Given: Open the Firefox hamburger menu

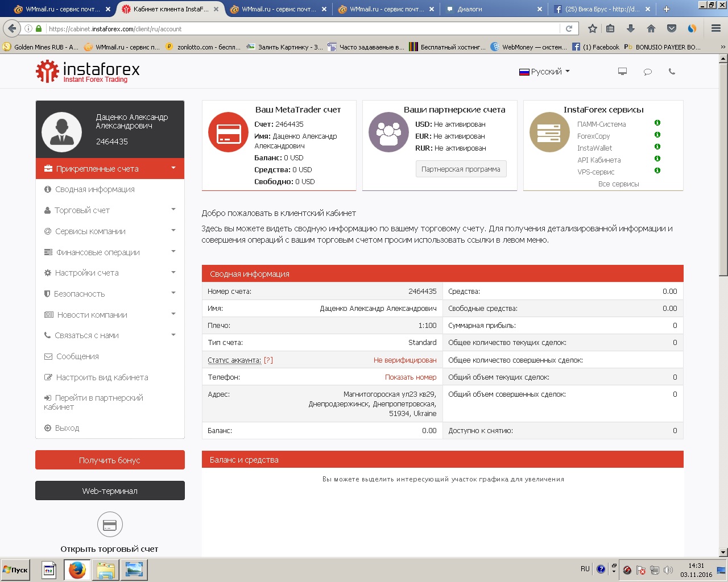Looking at the screenshot, I should [x=716, y=28].
